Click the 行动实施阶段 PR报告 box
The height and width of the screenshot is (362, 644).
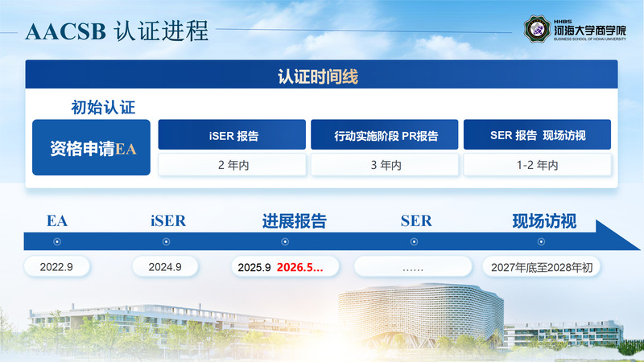pos(385,135)
